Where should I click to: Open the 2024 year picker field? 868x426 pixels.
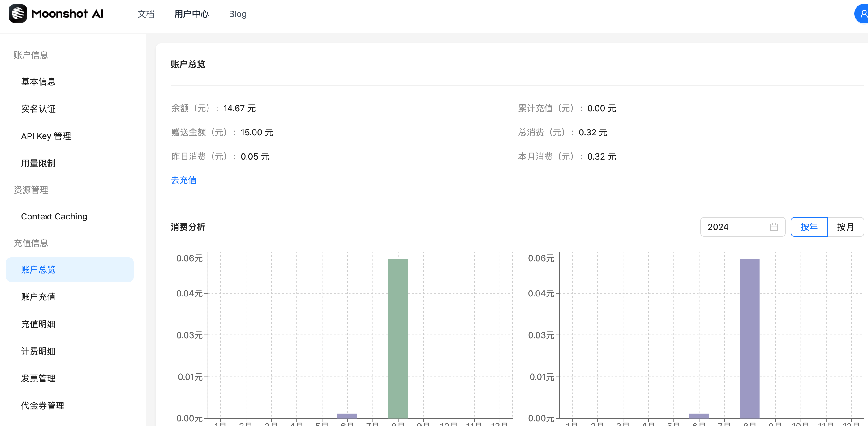735,227
